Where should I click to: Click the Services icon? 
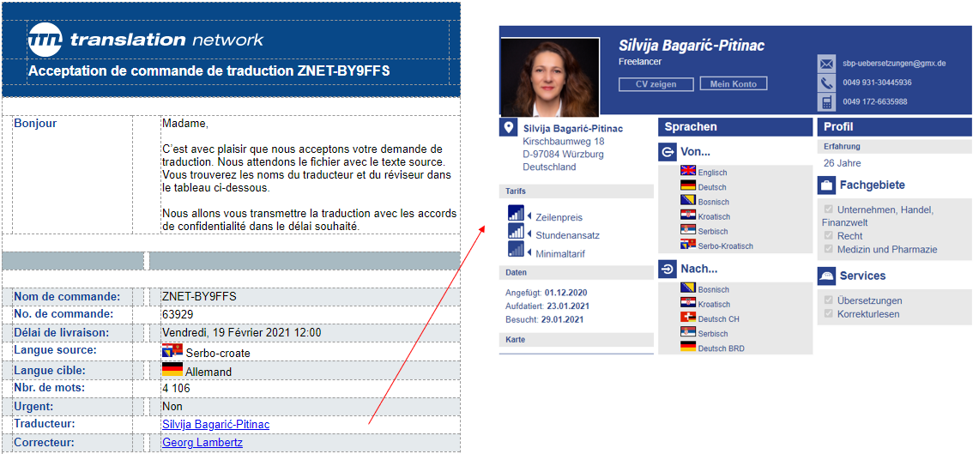[827, 276]
